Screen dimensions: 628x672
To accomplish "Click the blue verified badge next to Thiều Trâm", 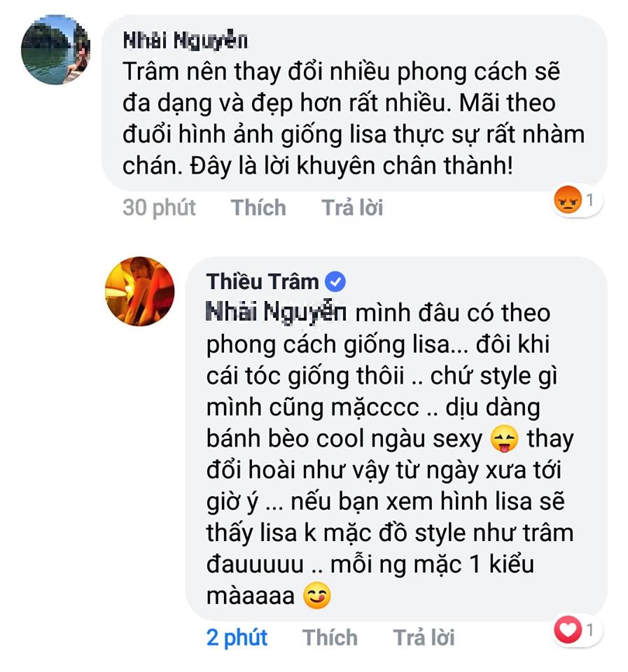I will 334,281.
